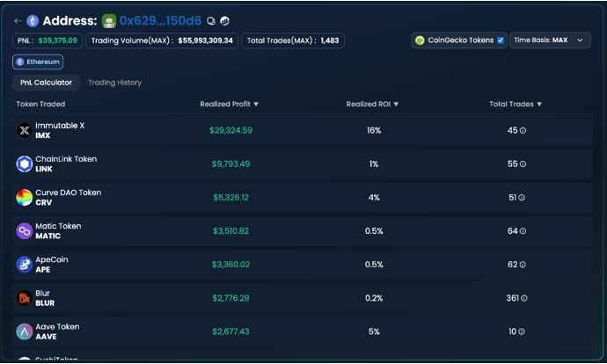The image size is (607, 364).
Task: Click the CoinGecko logo icon
Action: point(420,40)
